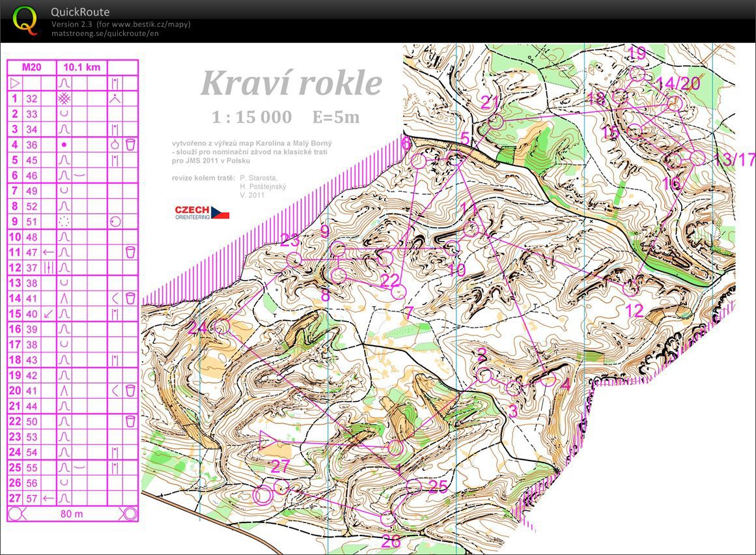Click control code 54 in row 24
This screenshot has width=756, height=555.
point(32,452)
